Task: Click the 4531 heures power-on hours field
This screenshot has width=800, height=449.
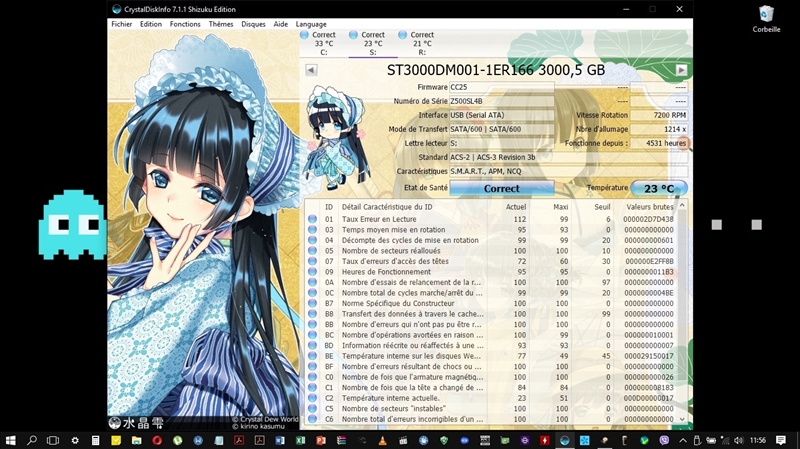Action: coord(659,143)
